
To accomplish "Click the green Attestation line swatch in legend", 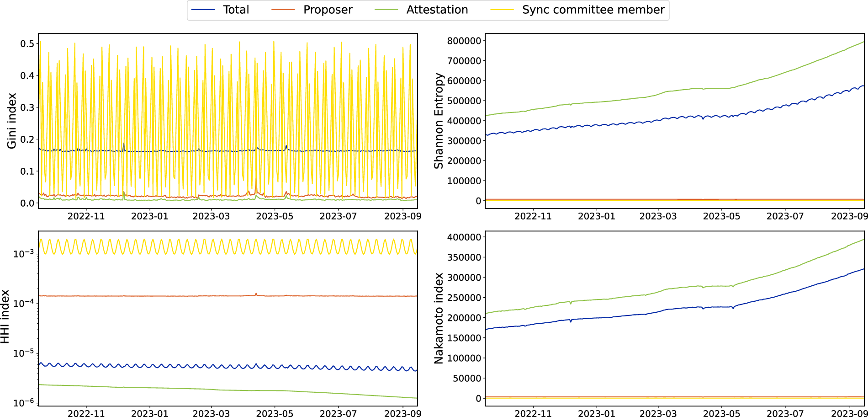I will coord(386,10).
